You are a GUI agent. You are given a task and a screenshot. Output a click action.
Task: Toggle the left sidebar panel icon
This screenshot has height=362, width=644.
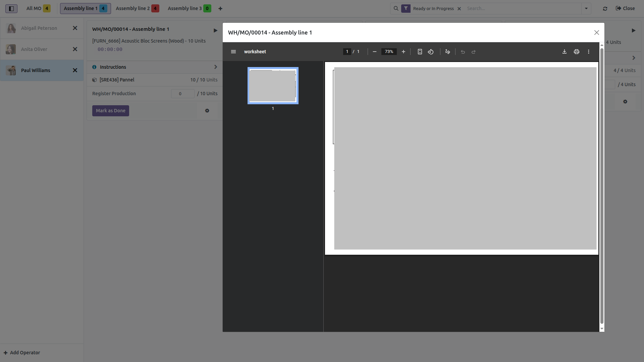click(x=11, y=8)
